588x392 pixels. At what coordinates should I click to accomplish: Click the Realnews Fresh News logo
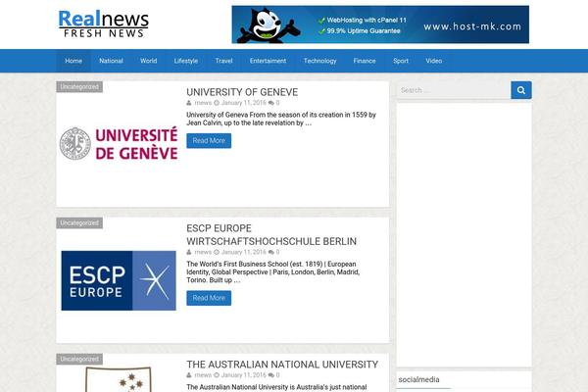pos(104,24)
